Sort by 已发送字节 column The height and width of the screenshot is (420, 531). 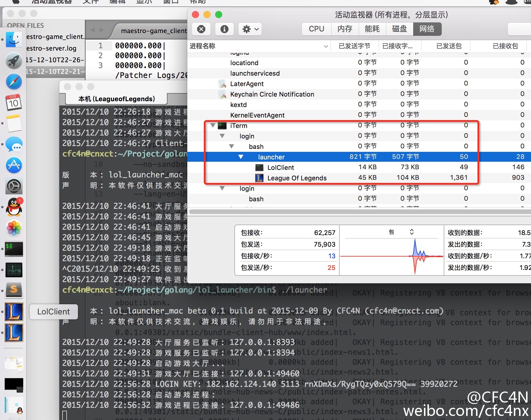pyautogui.click(x=354, y=46)
